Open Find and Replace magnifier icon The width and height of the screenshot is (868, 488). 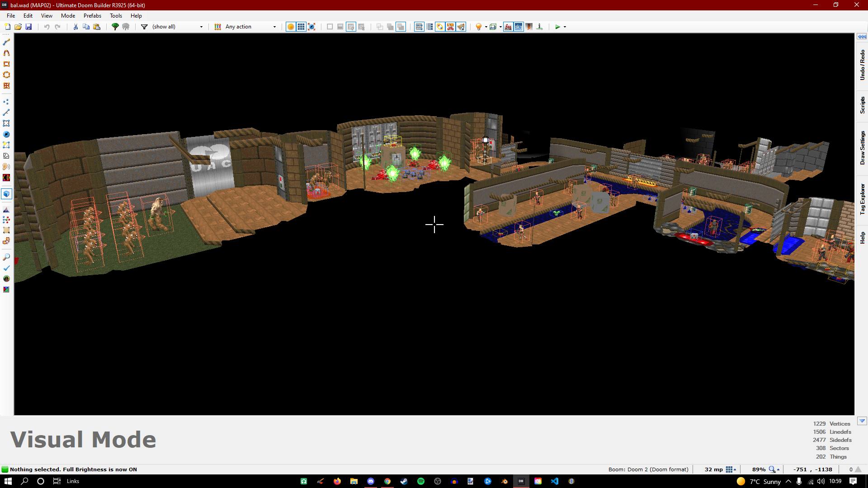(x=6, y=257)
